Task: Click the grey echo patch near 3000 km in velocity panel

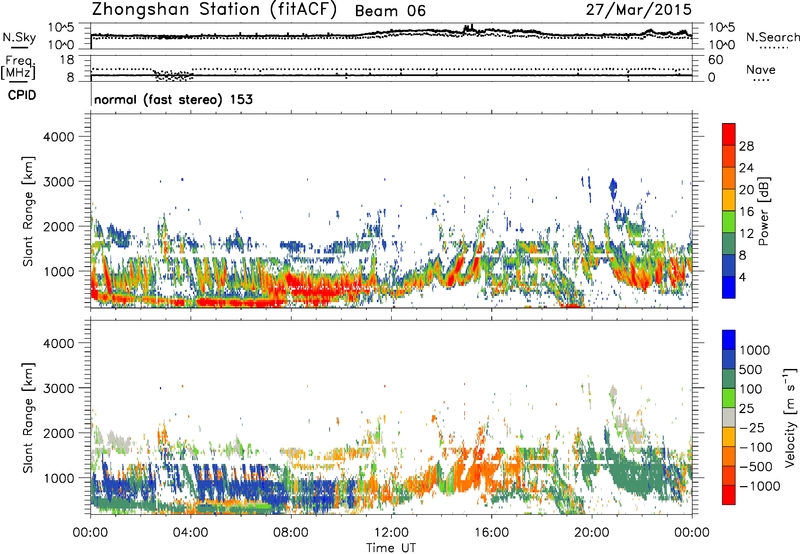Action: [x=613, y=392]
